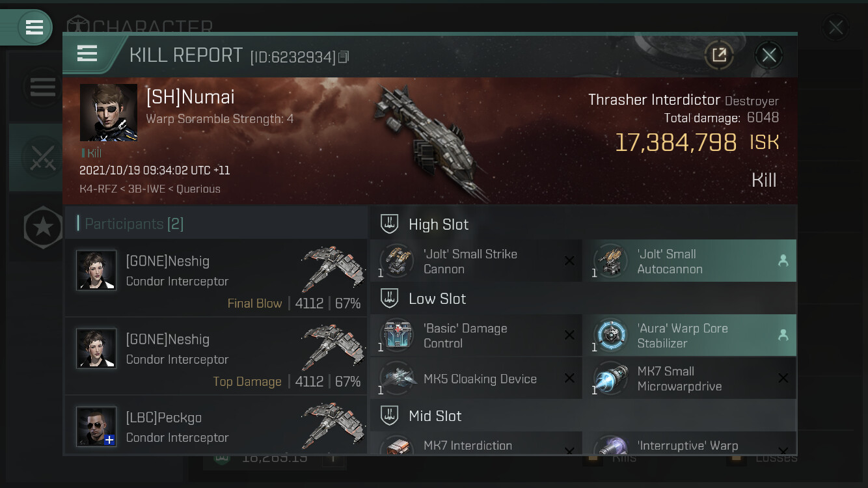Screen dimensions: 868x488
Task: Collapse the Low Slot section
Action: point(583,299)
